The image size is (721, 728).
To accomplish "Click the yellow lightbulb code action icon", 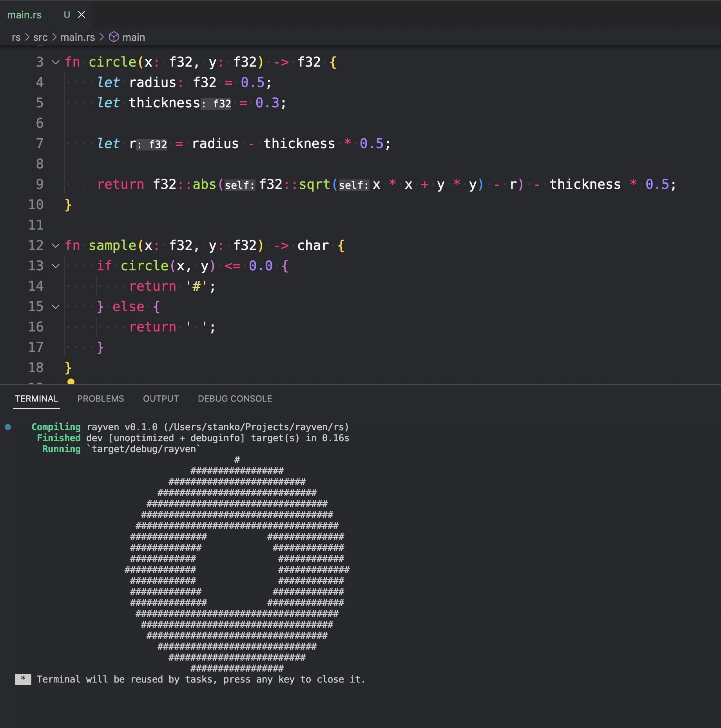I will pos(71,381).
